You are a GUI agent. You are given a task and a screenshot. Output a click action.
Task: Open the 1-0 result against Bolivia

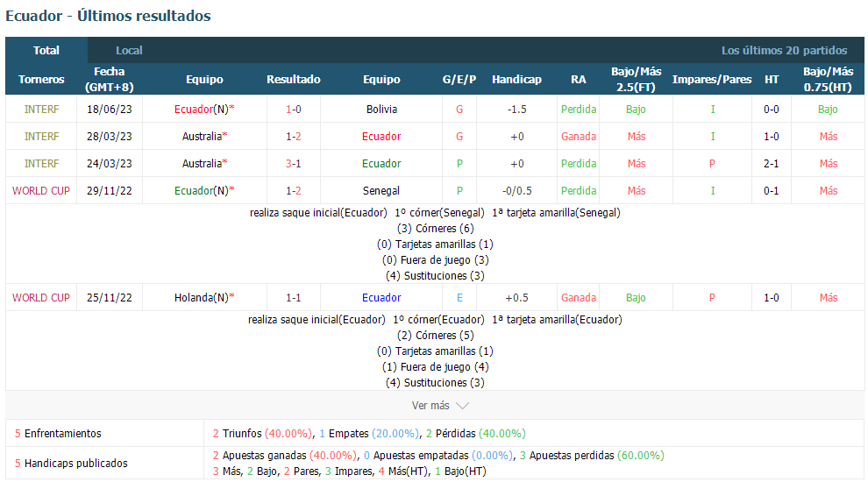(294, 109)
